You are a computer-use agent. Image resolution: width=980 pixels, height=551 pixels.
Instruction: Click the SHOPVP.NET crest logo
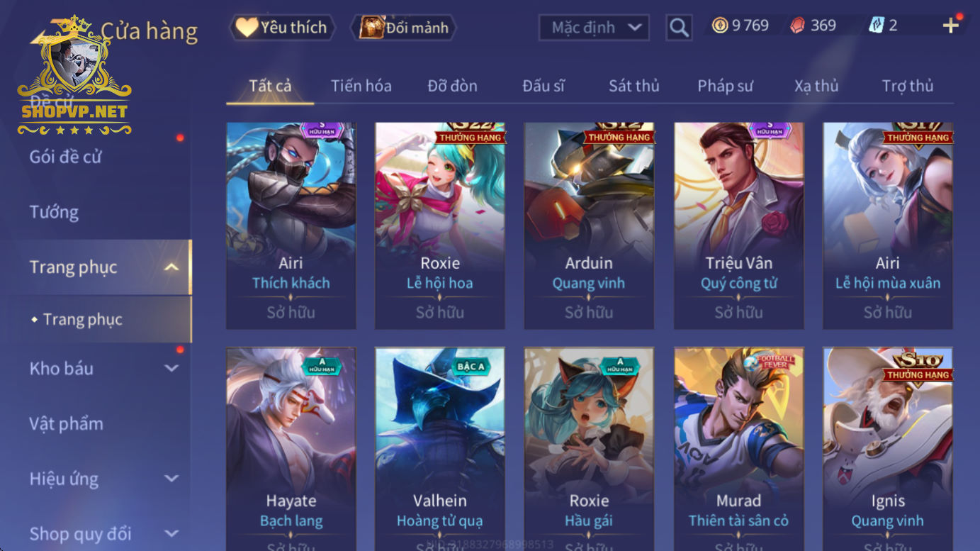click(74, 76)
